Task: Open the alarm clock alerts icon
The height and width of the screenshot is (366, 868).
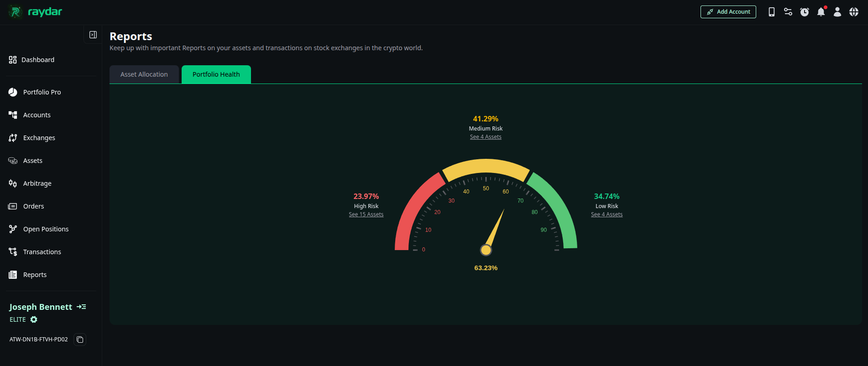Action: click(805, 12)
